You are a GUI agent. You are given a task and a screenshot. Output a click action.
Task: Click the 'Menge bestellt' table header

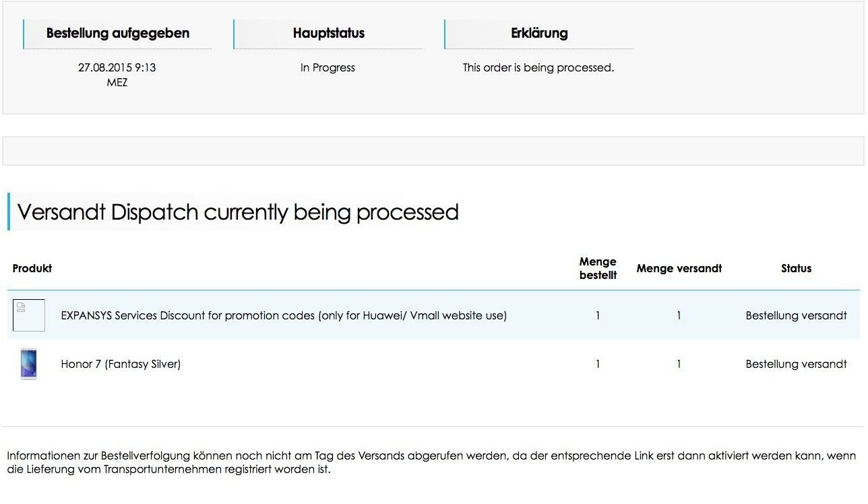(x=598, y=268)
